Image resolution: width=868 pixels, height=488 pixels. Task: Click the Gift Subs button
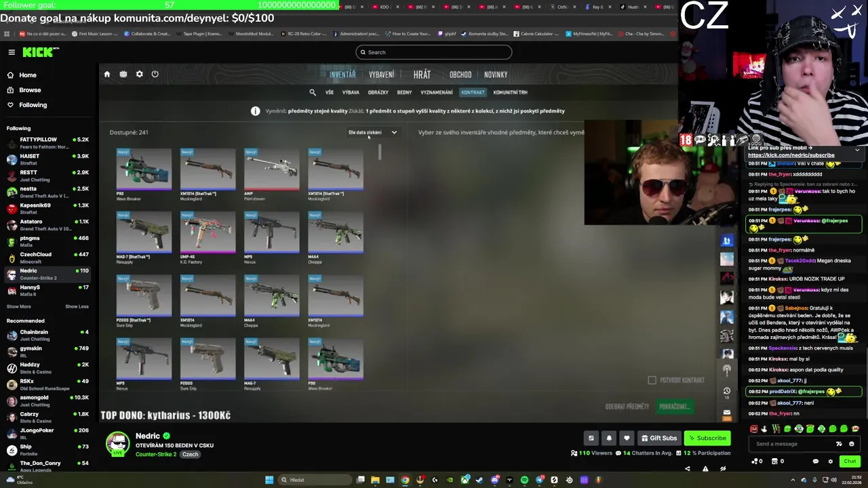[658, 438]
